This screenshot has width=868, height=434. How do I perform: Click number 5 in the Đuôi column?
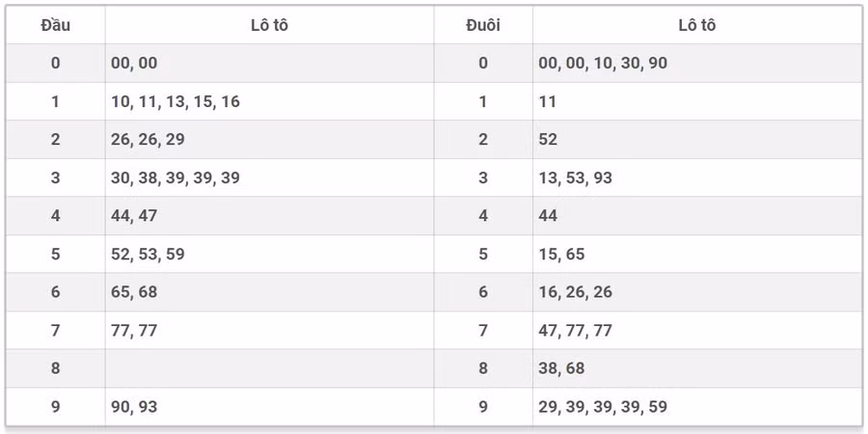coord(483,255)
